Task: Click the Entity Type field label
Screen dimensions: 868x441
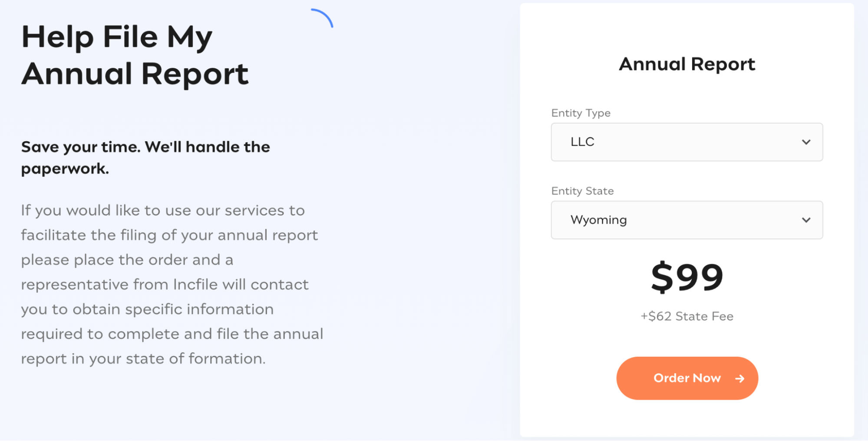Action: [x=580, y=113]
